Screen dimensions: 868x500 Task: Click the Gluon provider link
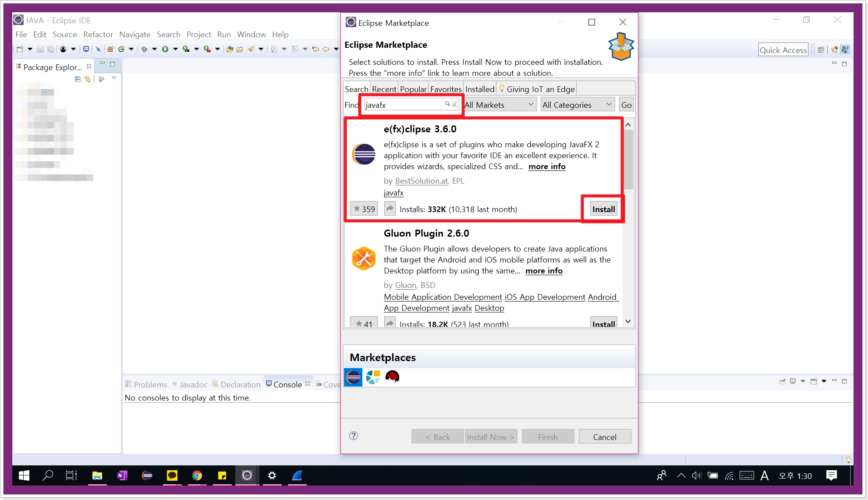click(406, 285)
